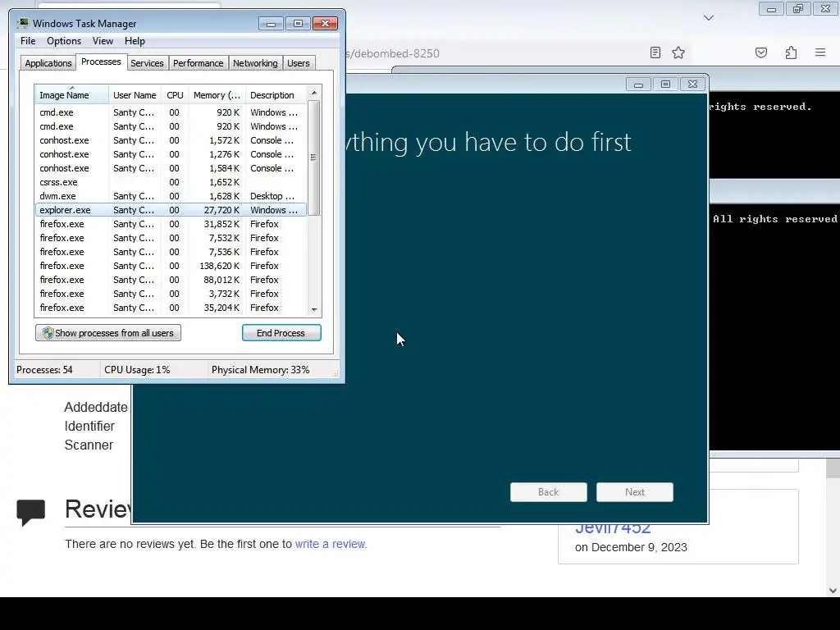Select the explorer.exe process row

click(171, 210)
